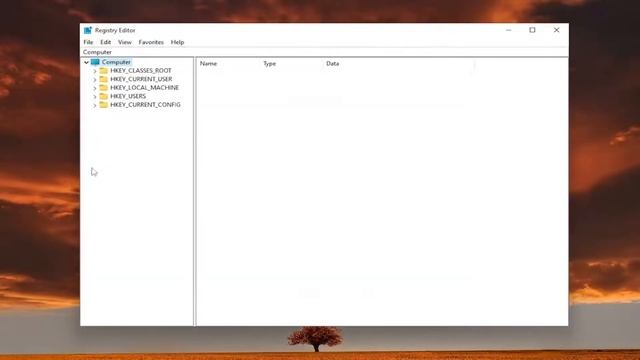Screen dimensions: 640x360
Task: Click the Registry Editor title bar icon
Action: [x=88, y=30]
